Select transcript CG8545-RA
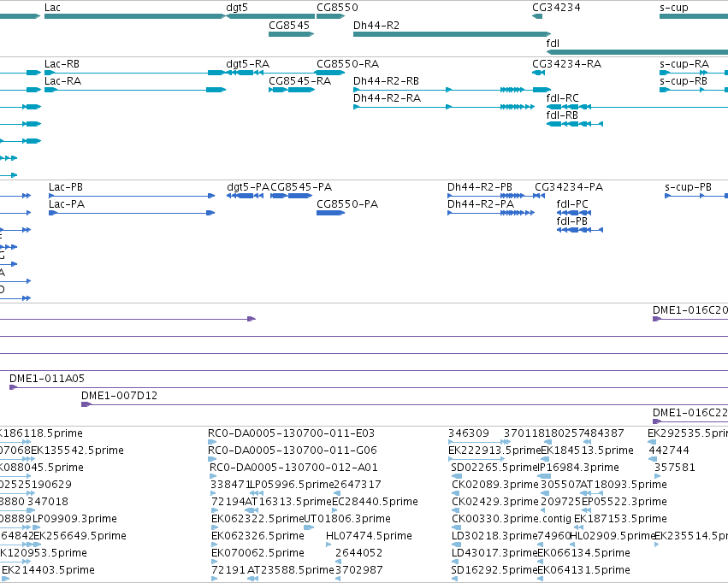Viewport: 728px width, 583px height. click(x=292, y=90)
